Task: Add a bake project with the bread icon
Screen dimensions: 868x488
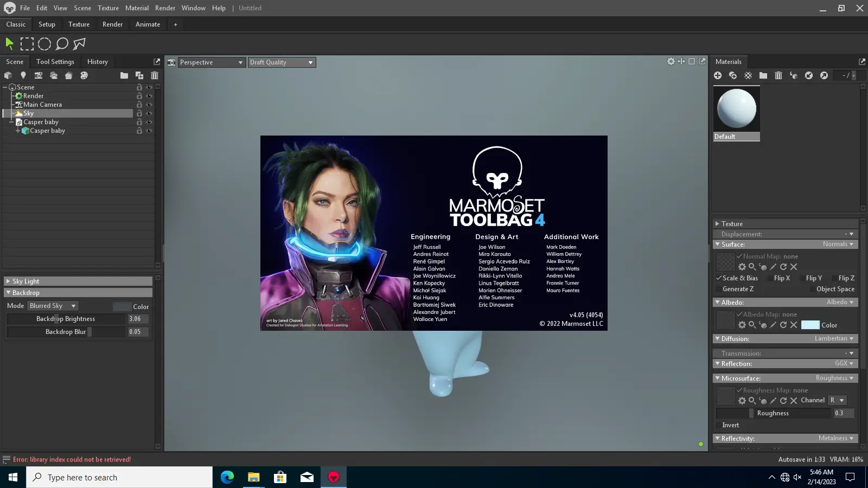Action: coord(69,75)
